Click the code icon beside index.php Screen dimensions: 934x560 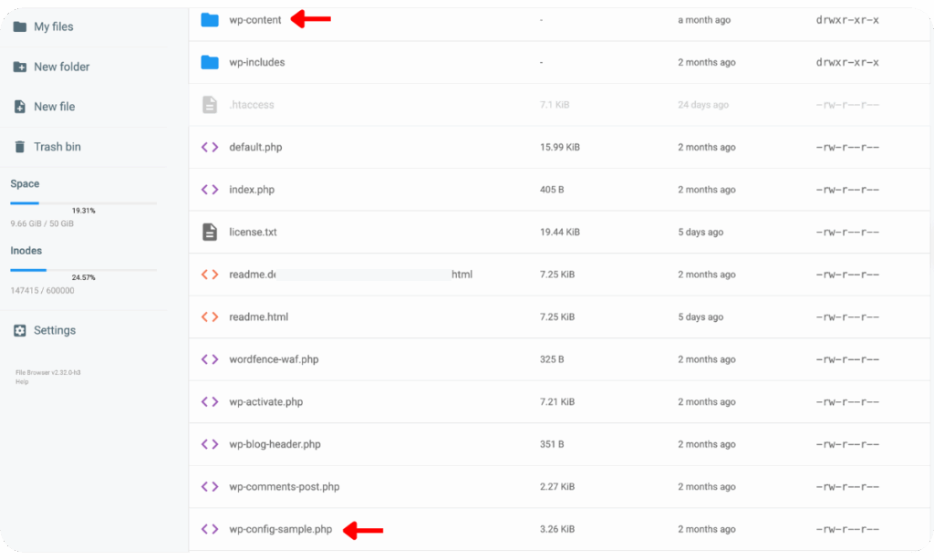pyautogui.click(x=209, y=190)
